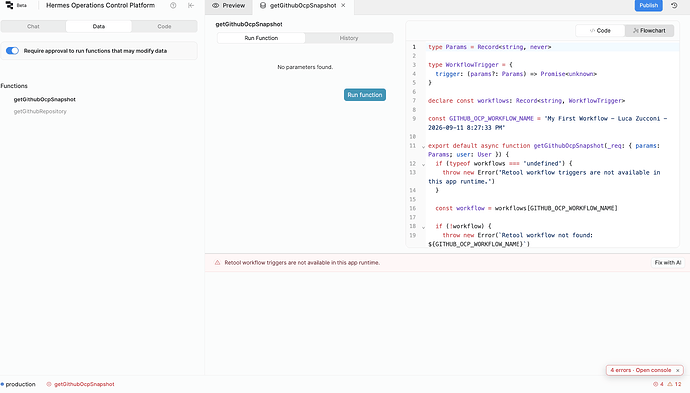Select getGithubOcpSnapshot in Functions list
690x393 pixels.
[44, 99]
